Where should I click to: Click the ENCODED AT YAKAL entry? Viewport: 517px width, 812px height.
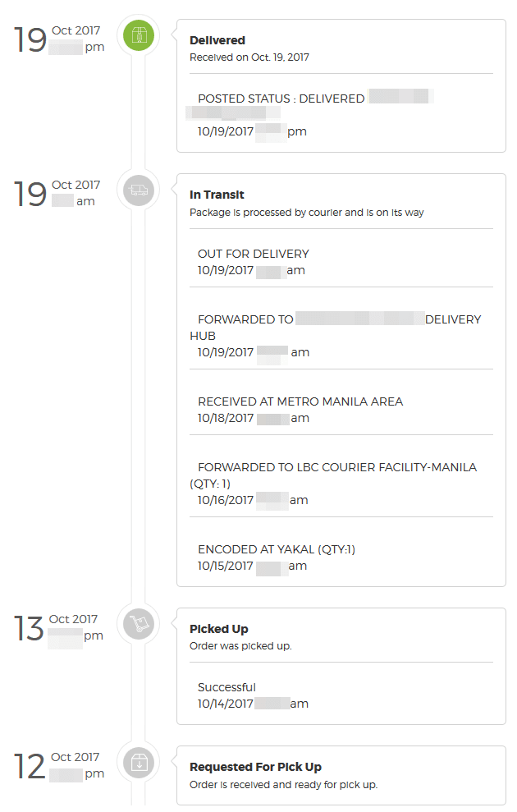point(276,549)
